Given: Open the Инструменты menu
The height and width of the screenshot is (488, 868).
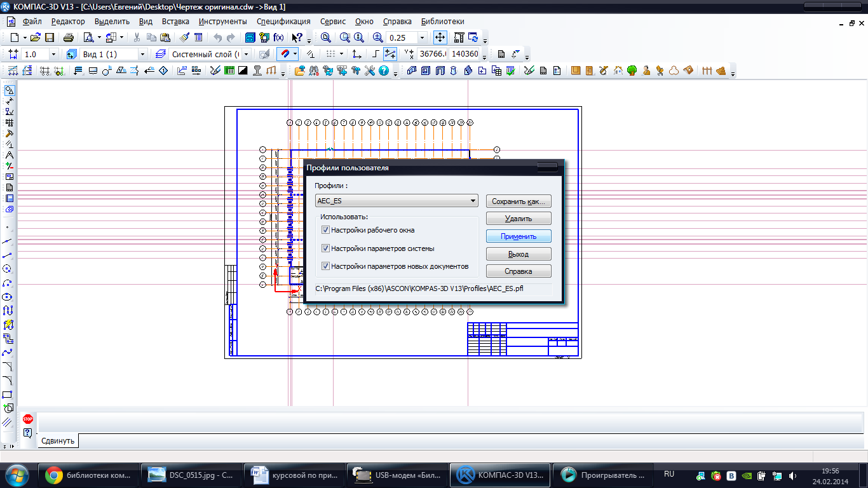Looking at the screenshot, I should (x=222, y=22).
